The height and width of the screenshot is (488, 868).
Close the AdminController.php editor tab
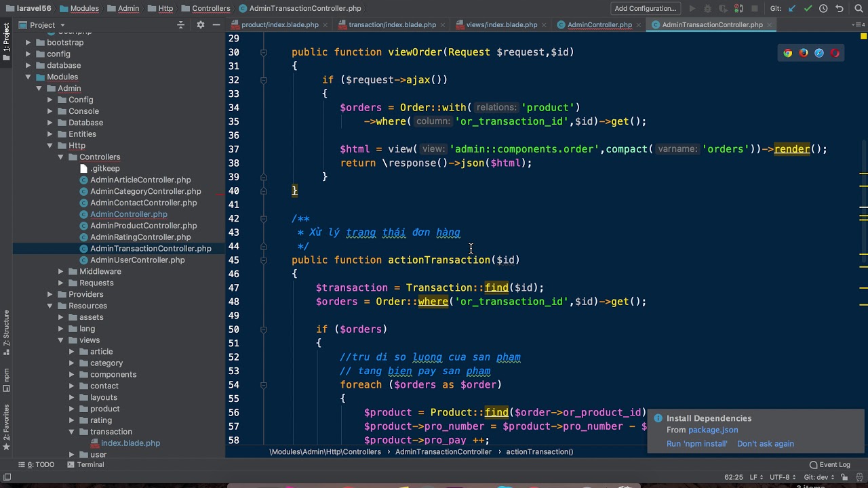point(637,25)
